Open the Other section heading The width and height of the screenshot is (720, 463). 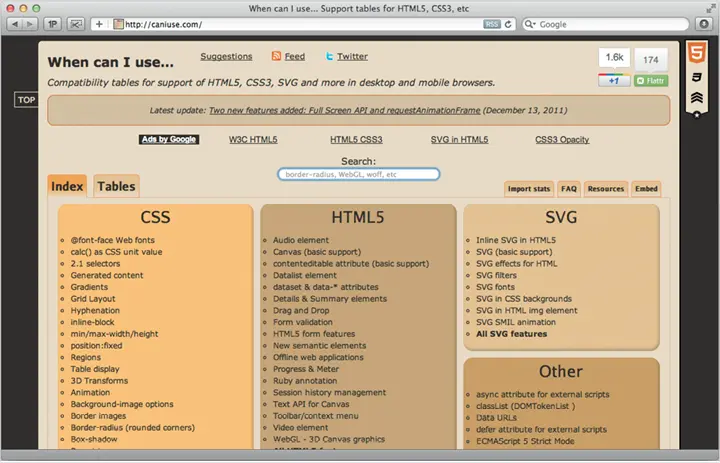[561, 371]
